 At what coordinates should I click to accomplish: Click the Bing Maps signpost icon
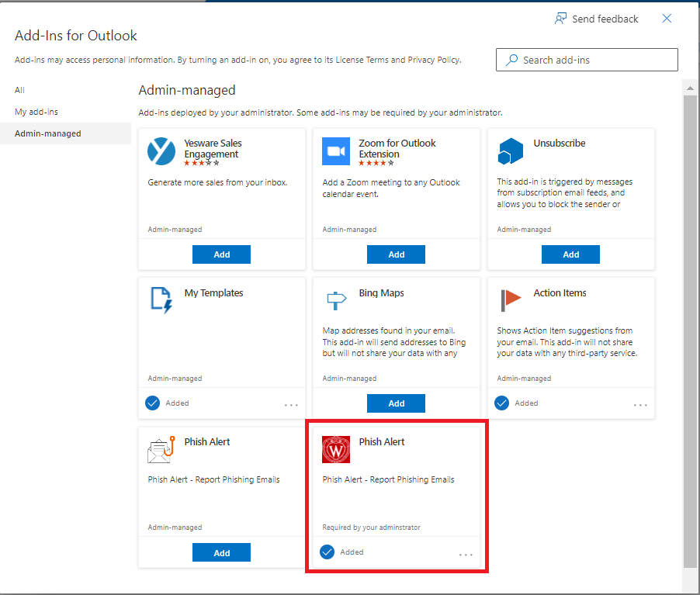336,300
